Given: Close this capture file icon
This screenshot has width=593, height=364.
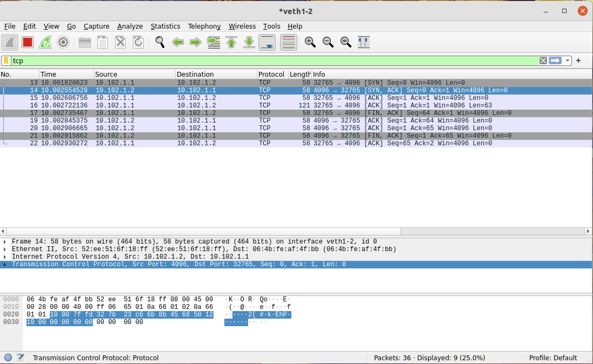Looking at the screenshot, I should point(120,42).
